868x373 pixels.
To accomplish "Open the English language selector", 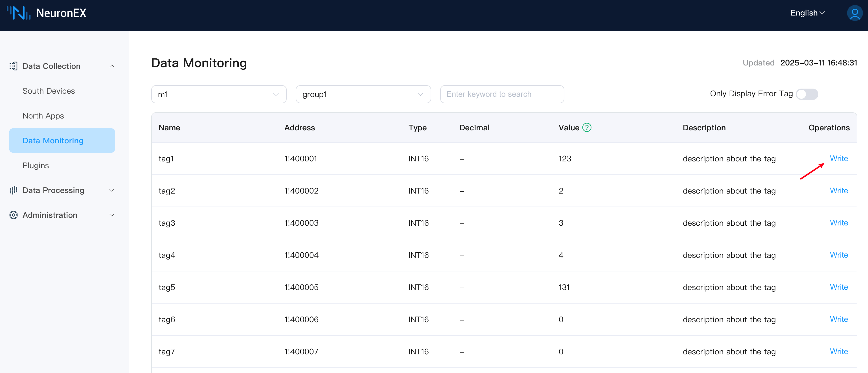I will (807, 13).
